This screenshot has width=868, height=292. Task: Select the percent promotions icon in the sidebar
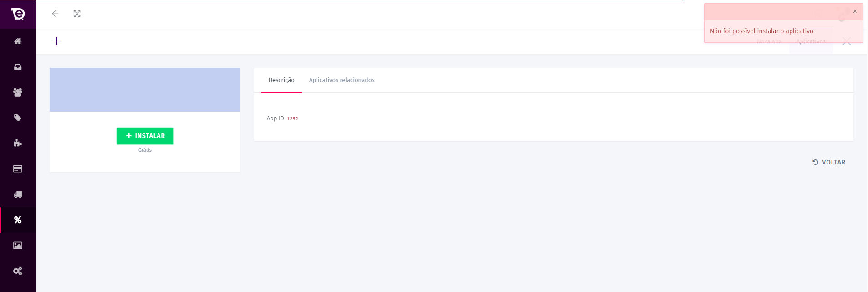(18, 220)
